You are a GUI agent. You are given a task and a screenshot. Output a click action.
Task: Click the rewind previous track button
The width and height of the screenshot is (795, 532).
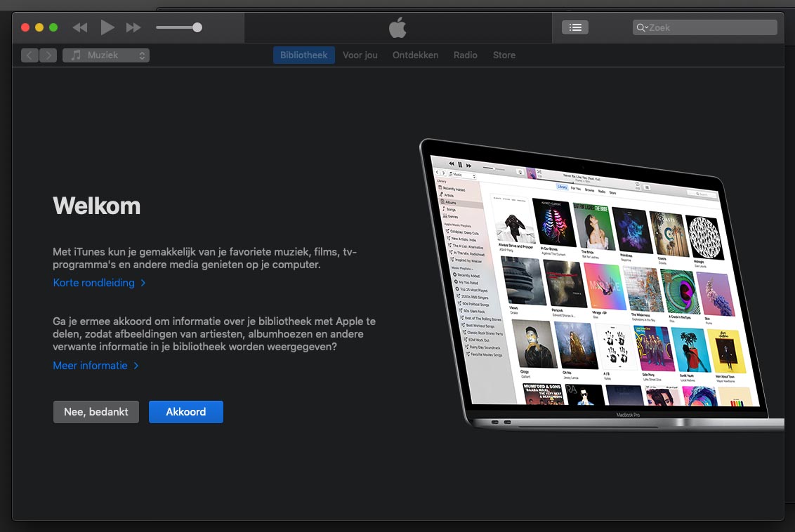[x=80, y=27]
